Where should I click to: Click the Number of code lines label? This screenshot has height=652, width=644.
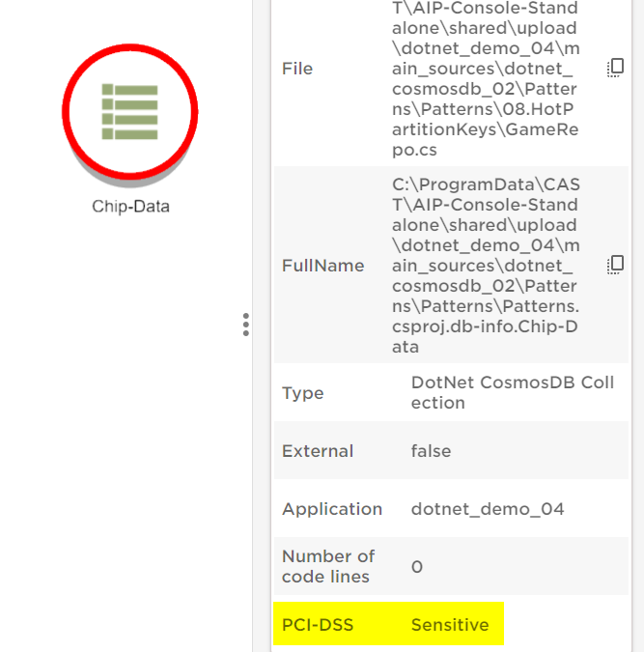point(327,566)
